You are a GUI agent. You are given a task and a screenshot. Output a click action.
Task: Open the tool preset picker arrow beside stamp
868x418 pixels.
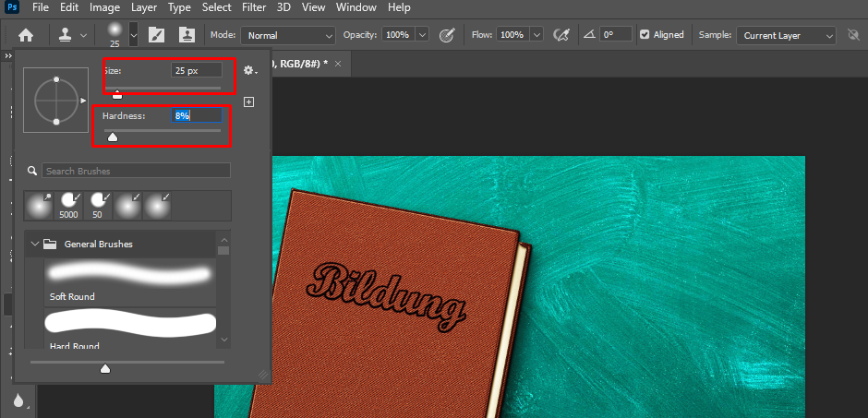pos(84,35)
